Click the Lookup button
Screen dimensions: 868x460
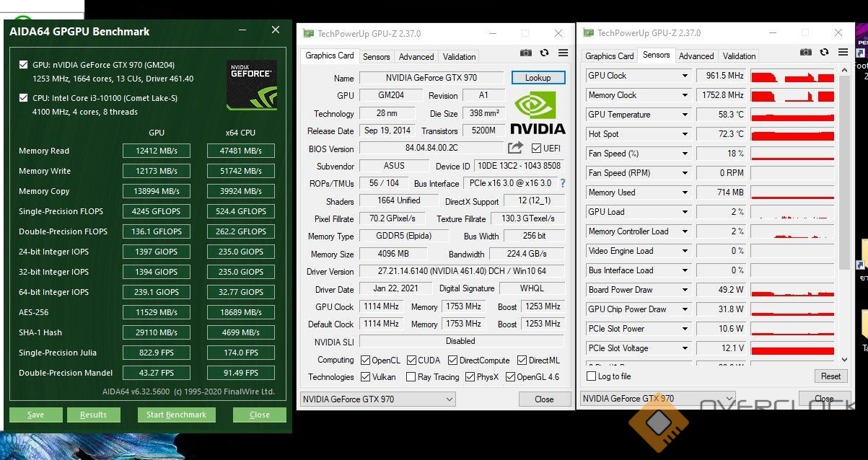[538, 78]
